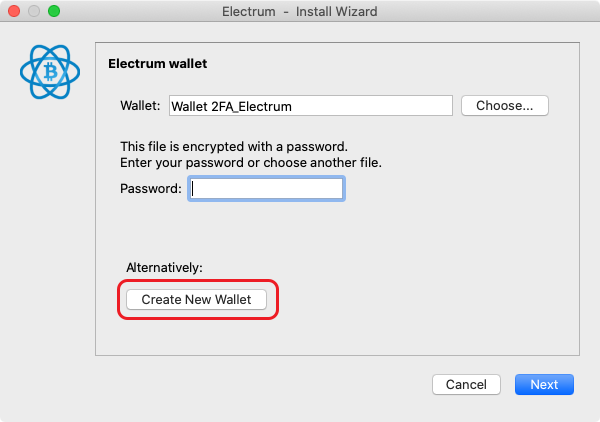Click the 'This file is encrypted' message
This screenshot has height=422, width=600.
pyautogui.click(x=234, y=147)
